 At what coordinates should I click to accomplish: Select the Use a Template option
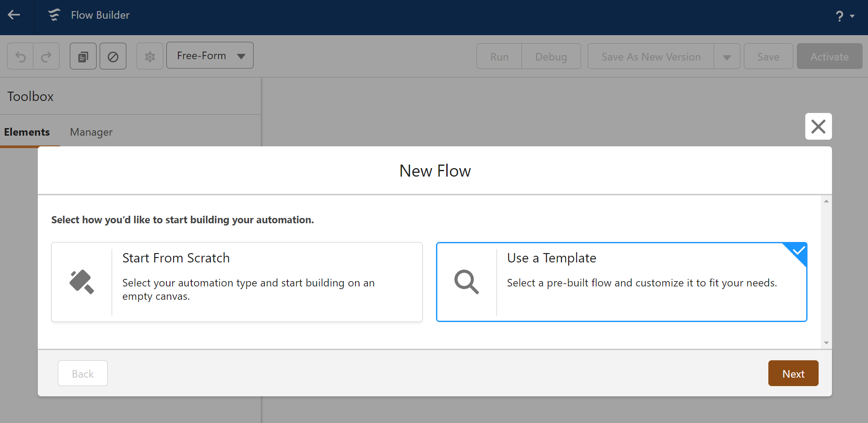point(621,282)
